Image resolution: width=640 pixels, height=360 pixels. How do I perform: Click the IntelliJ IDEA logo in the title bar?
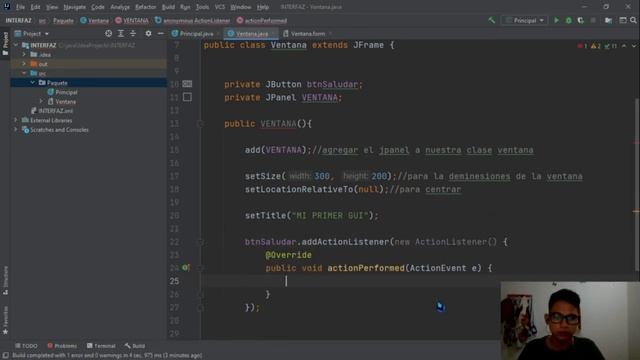pyautogui.click(x=7, y=7)
